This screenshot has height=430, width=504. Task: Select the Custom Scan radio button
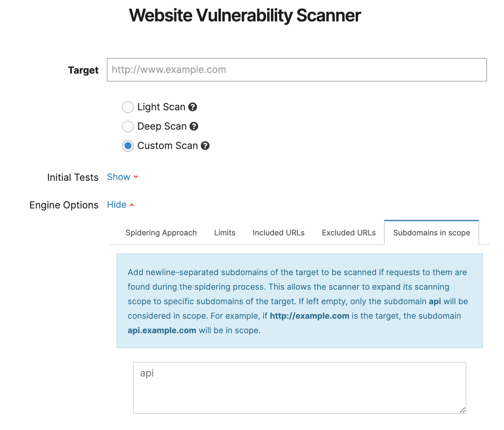(128, 146)
